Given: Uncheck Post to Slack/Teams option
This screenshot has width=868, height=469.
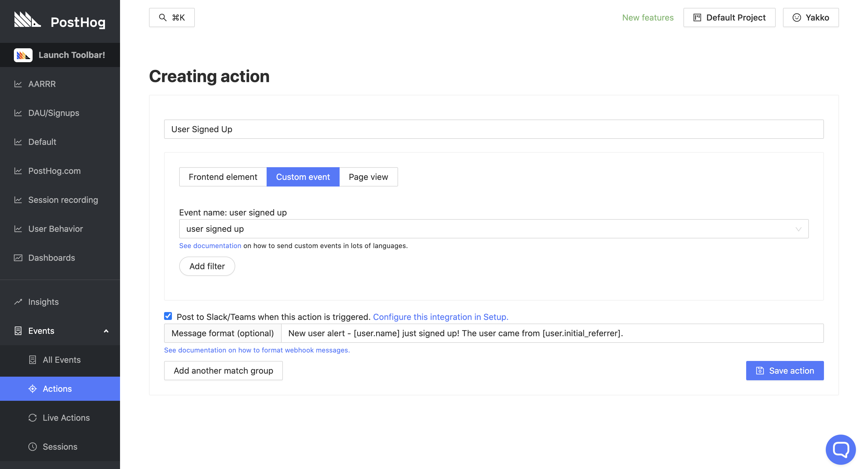Looking at the screenshot, I should pos(168,316).
